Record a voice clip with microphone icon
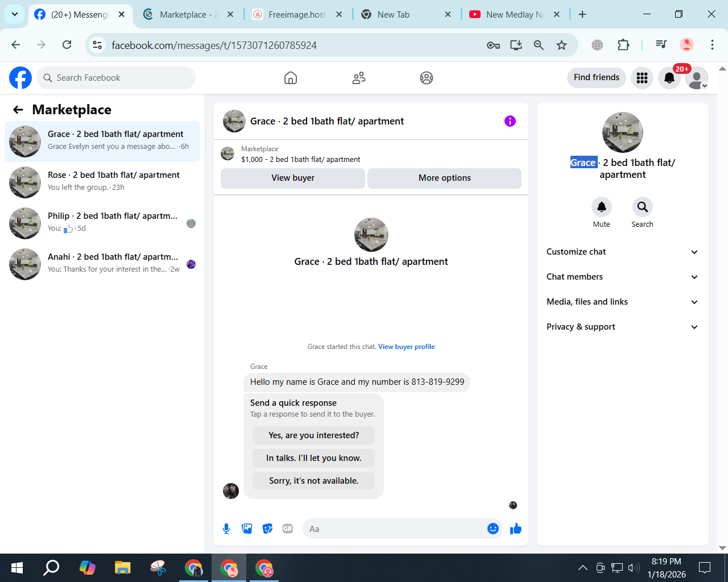The width and height of the screenshot is (728, 582). click(226, 529)
